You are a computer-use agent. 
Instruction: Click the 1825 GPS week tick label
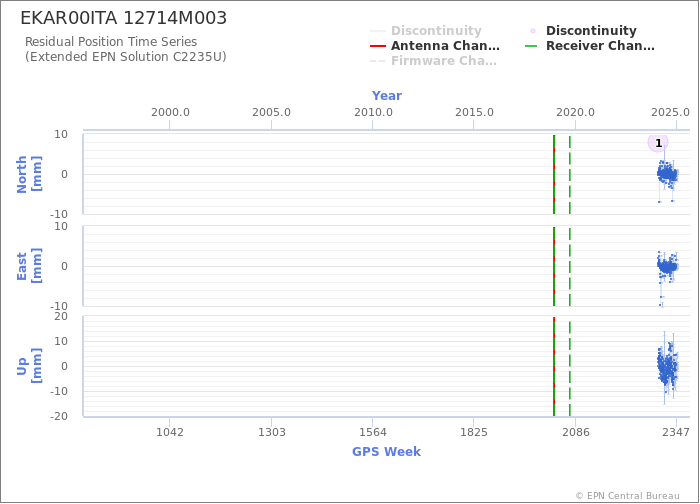pyautogui.click(x=474, y=432)
